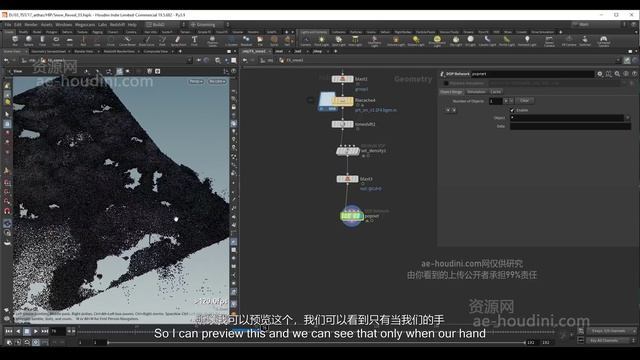Viewport: 640px width, 360px height.
Task: Open the Object field chooser dropdown arrow
Action: [628, 118]
